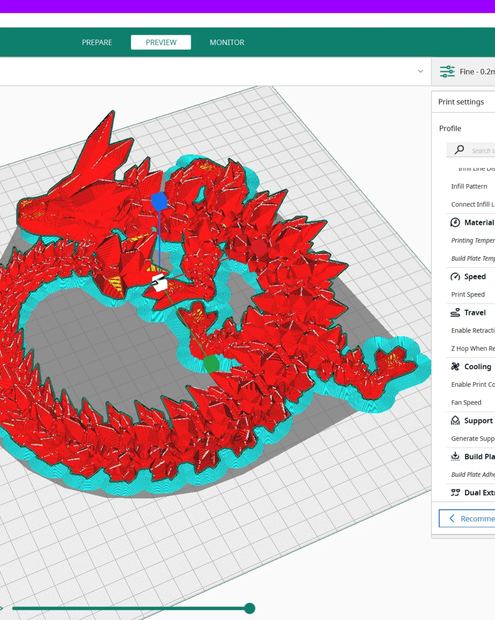Click the Build Plate Adhesion category icon
This screenshot has width=495, height=620.
pyautogui.click(x=455, y=456)
